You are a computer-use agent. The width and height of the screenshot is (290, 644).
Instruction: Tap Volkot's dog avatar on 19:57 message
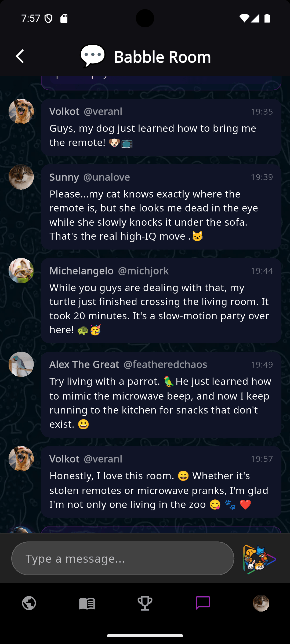point(21,459)
